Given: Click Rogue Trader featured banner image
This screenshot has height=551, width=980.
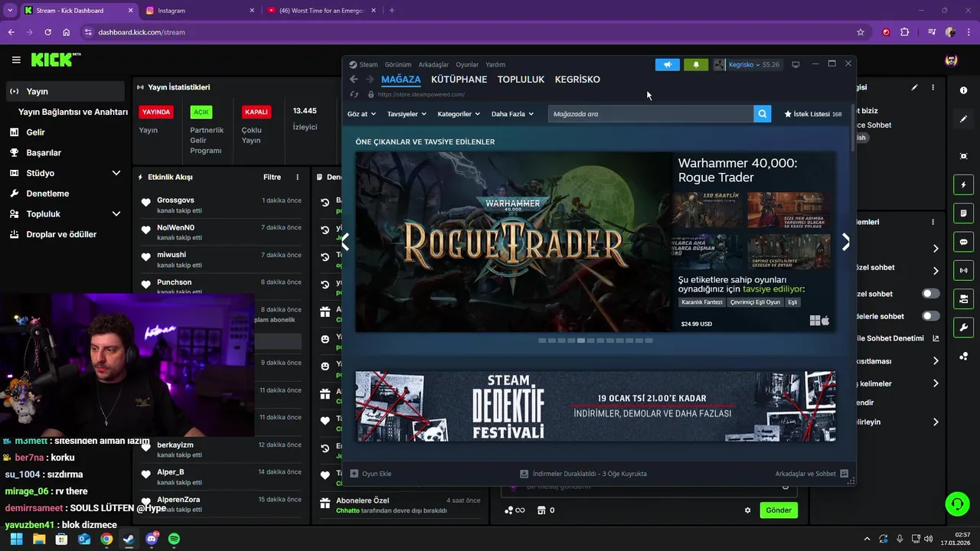Looking at the screenshot, I should 514,242.
